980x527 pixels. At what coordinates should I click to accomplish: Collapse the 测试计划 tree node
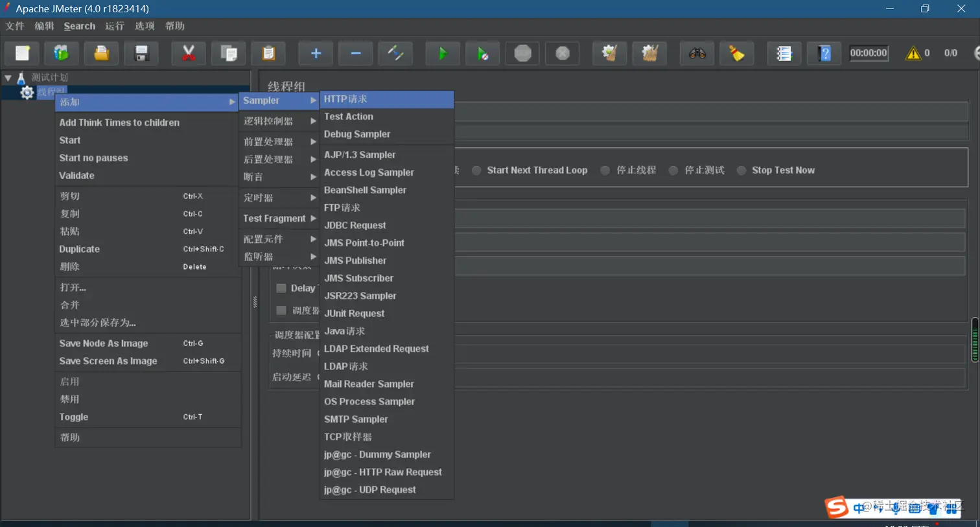click(8, 78)
